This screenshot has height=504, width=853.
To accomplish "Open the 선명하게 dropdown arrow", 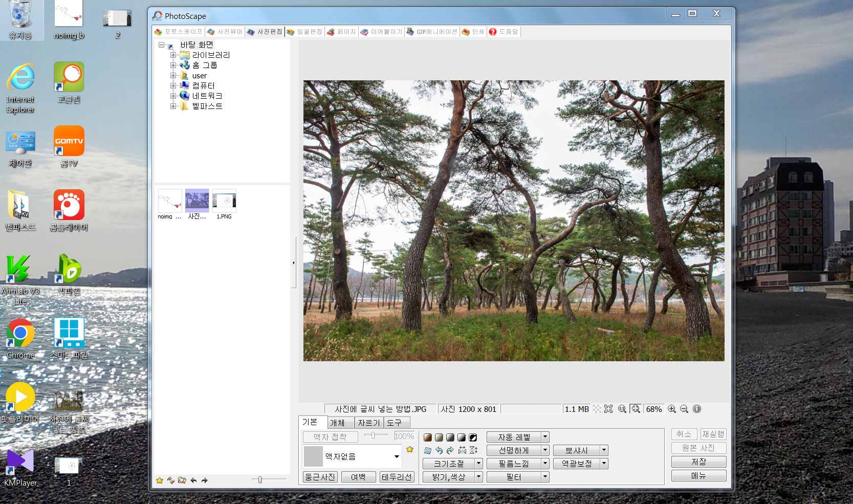I will [x=545, y=450].
